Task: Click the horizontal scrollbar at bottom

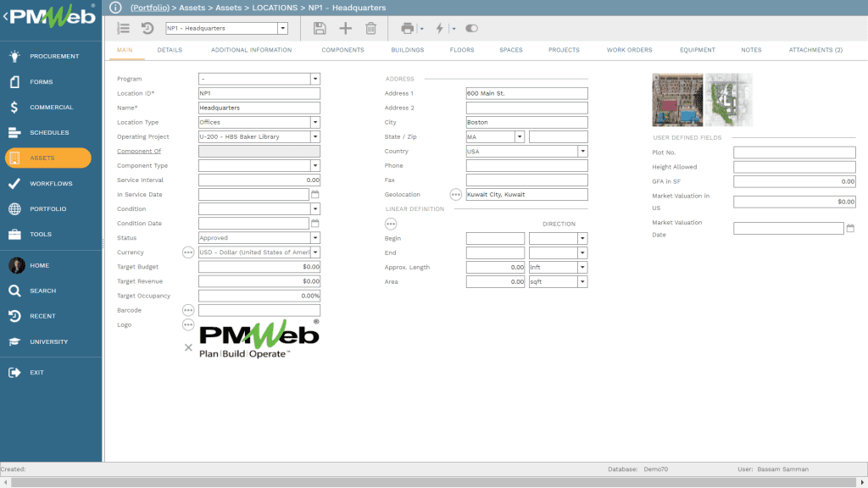Action: tap(433, 482)
